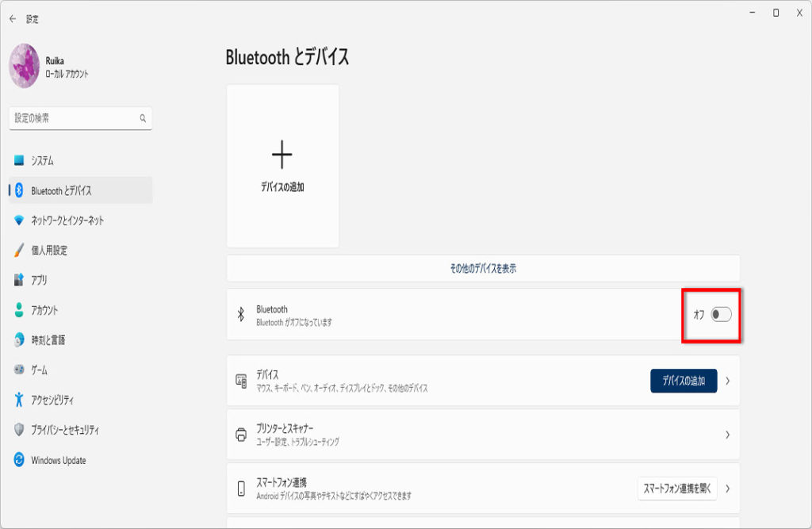Screen dimensions: 812x529
Task: Click その他のデバイスを表示 link
Action: click(x=483, y=268)
